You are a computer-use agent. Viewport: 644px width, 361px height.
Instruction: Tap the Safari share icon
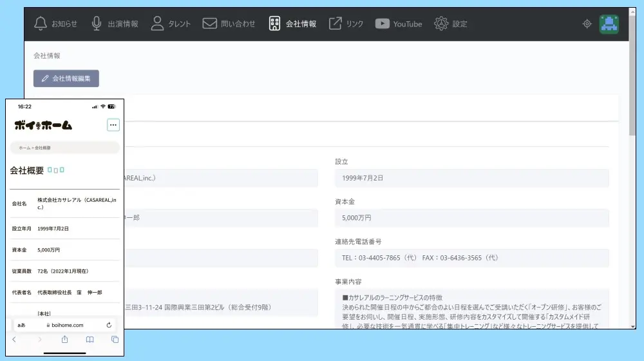64,339
